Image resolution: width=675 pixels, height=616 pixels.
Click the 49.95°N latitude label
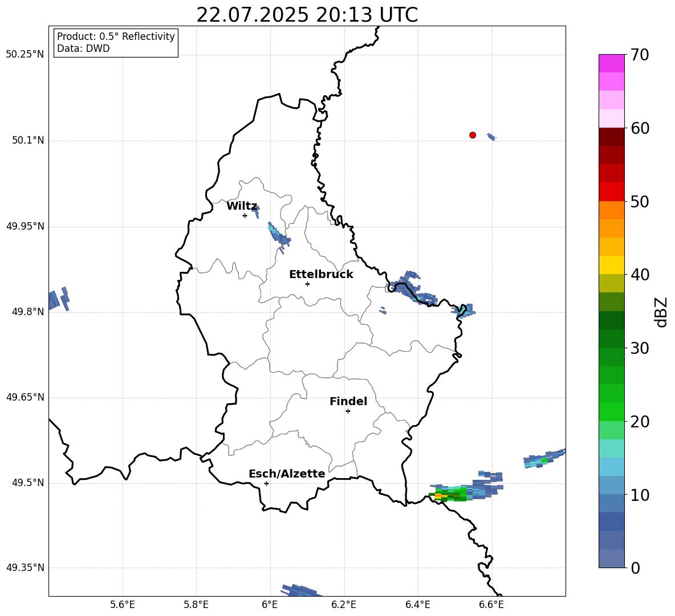tap(25, 226)
